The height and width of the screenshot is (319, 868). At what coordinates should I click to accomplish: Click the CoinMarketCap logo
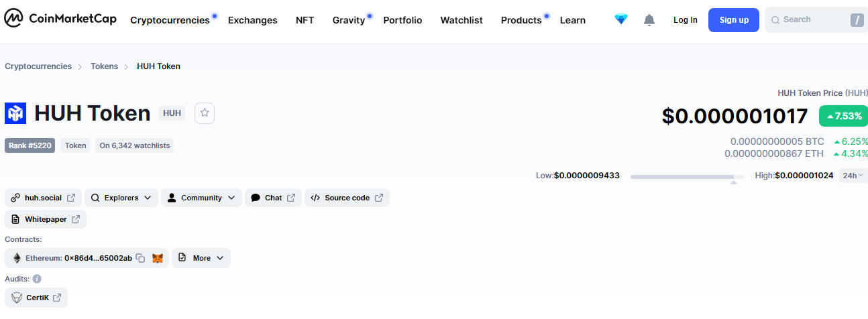tap(60, 19)
